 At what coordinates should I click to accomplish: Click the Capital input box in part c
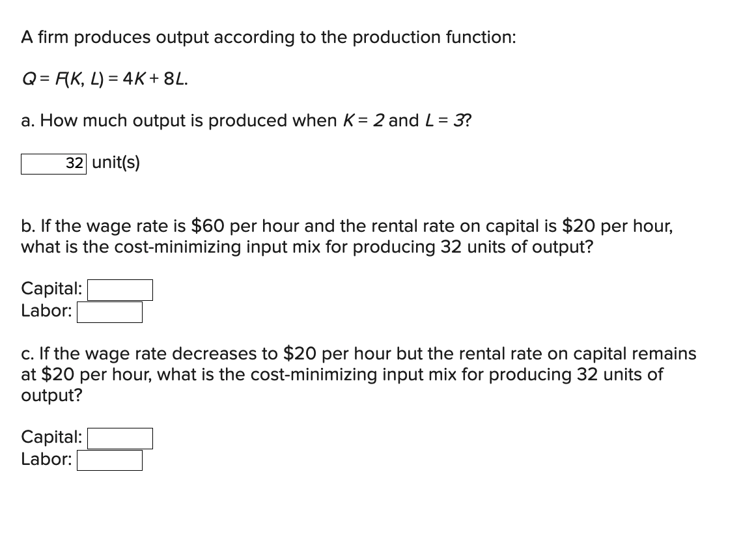pyautogui.click(x=120, y=438)
